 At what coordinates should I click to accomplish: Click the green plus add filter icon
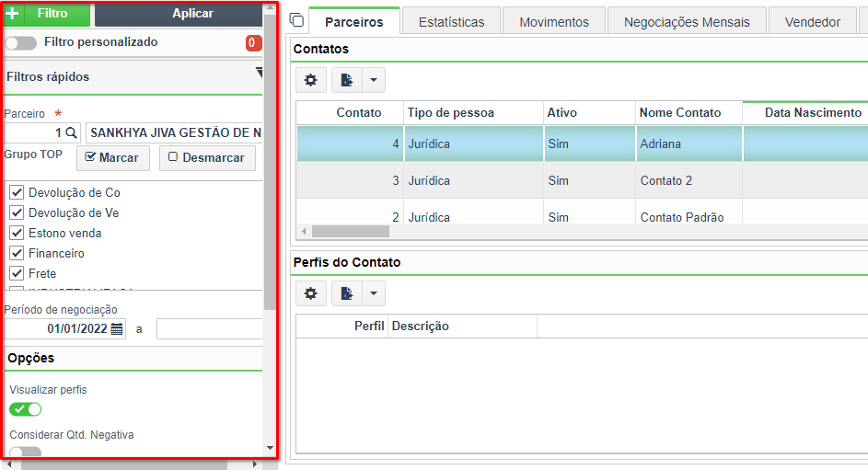[13, 13]
